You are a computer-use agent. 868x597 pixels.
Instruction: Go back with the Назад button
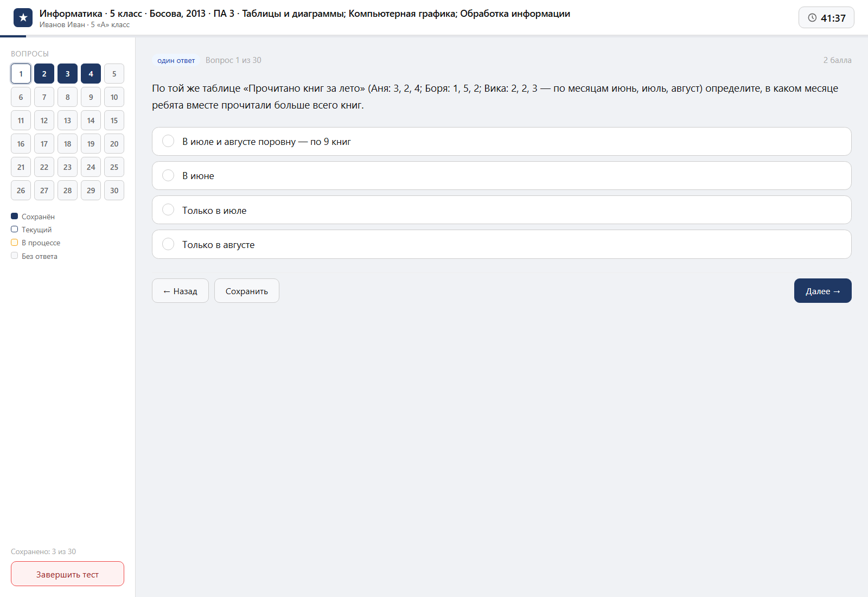[x=180, y=291]
